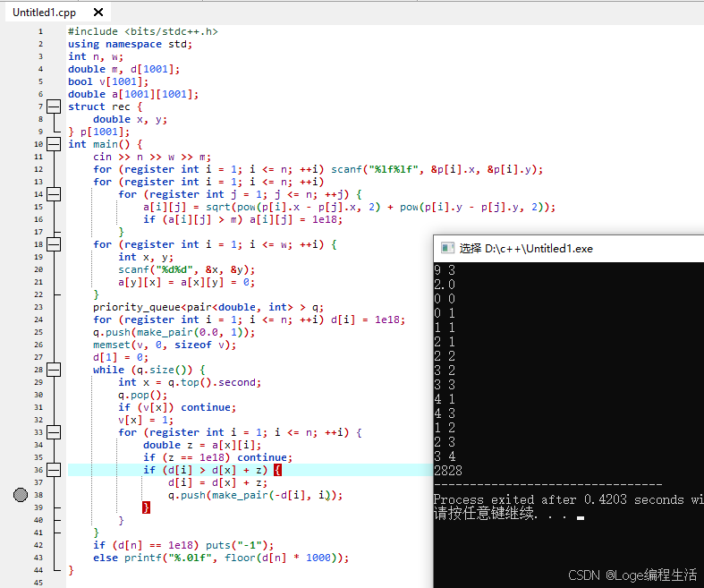Collapse the for-loop fold at line 18
This screenshot has height=588, width=704.
(54, 244)
